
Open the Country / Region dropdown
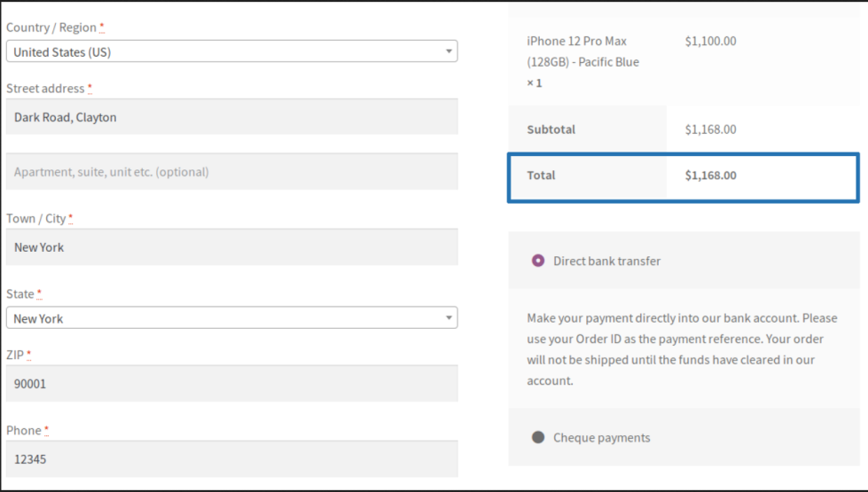click(231, 51)
